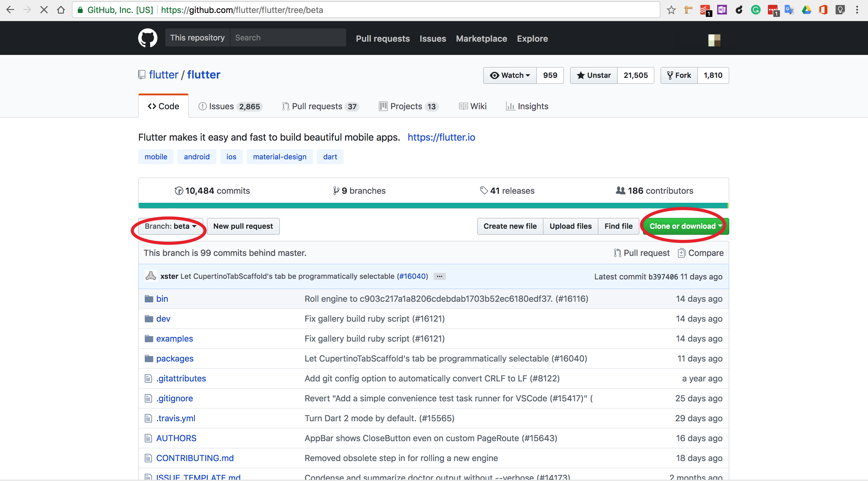868x481 pixels.
Task: Bookmark page with the star icon
Action: [671, 10]
